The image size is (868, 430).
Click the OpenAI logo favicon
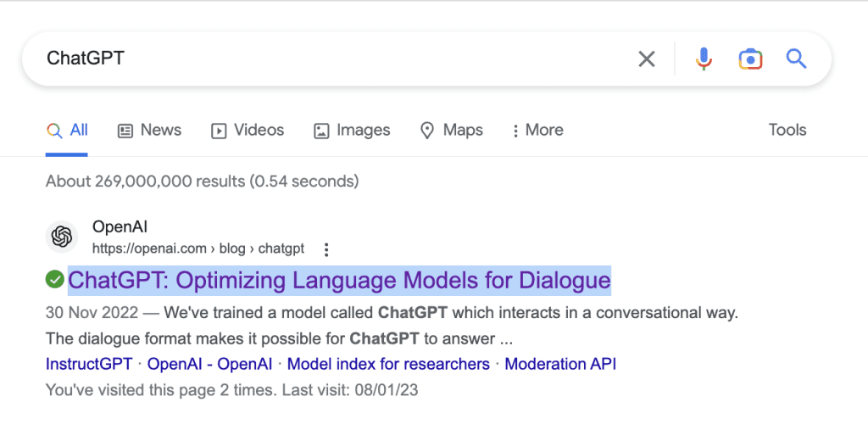pos(62,237)
